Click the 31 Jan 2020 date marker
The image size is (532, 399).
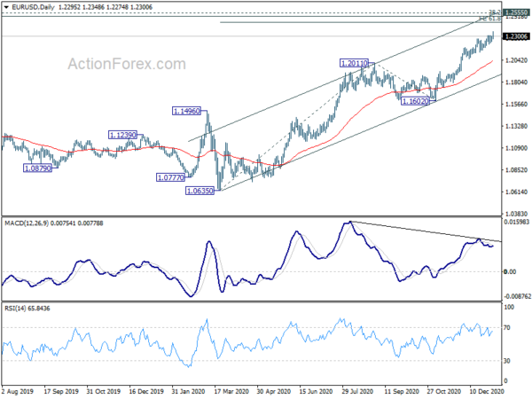(189, 392)
